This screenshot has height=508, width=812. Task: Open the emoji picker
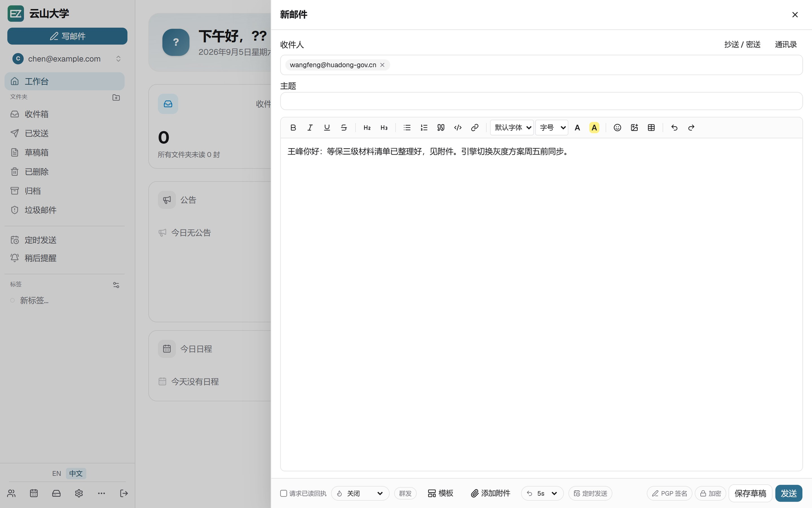(617, 127)
